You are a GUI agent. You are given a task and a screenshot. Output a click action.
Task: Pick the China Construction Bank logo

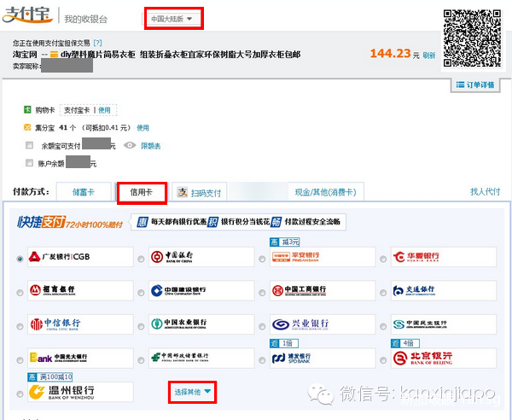(x=180, y=290)
